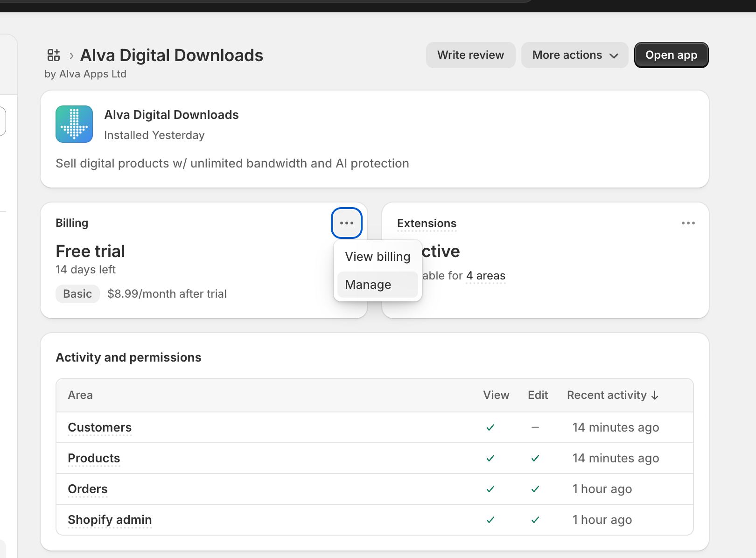Open the Customers area link
The width and height of the screenshot is (756, 558).
100,427
